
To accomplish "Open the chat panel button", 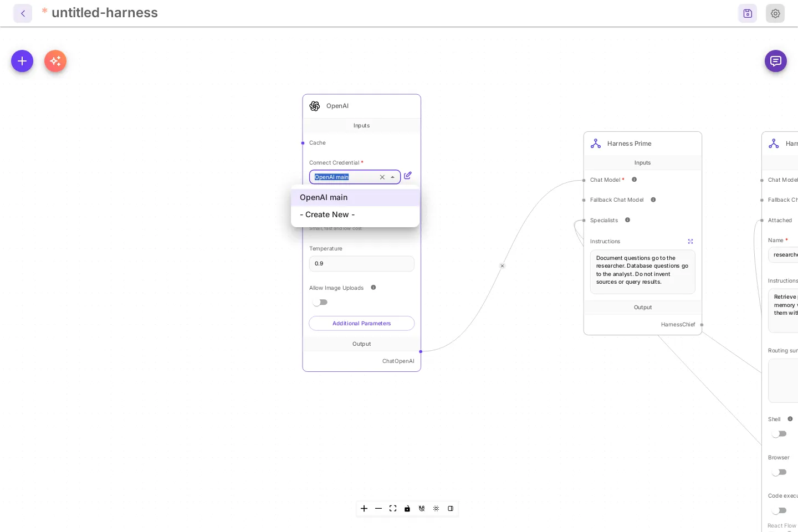I will click(x=776, y=61).
